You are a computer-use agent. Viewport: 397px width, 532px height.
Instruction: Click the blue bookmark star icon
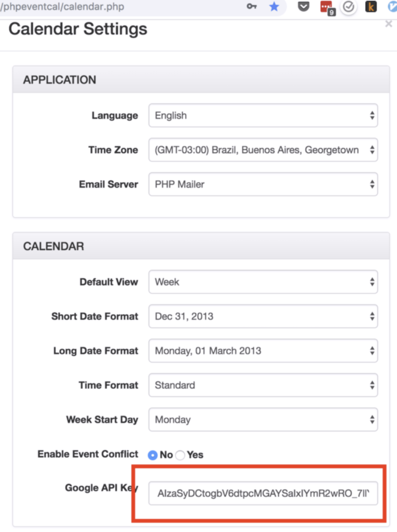pos(274,6)
